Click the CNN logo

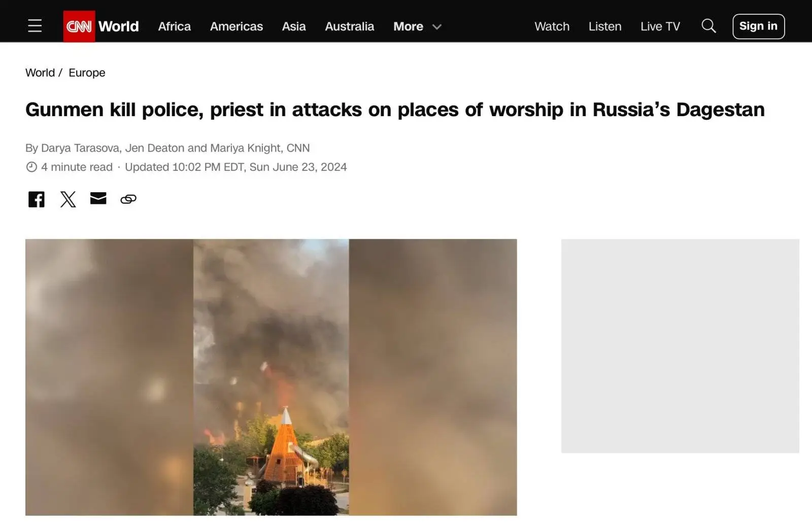tap(79, 26)
